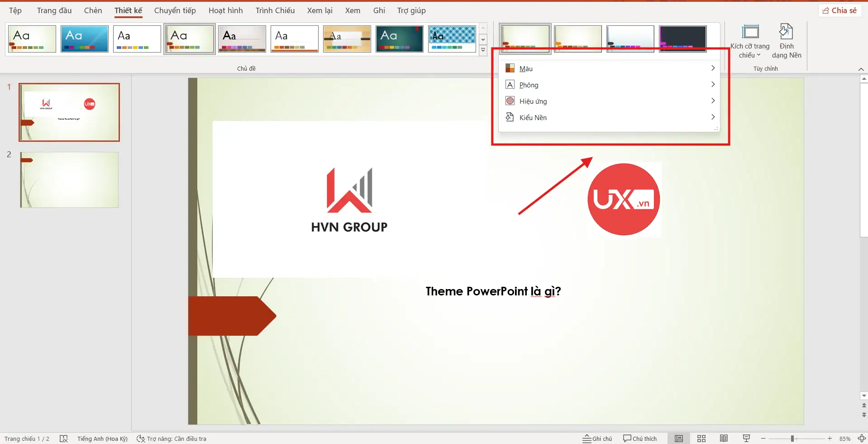Toggle the Chú thích comments pane
The height and width of the screenshot is (444, 868).
click(639, 439)
